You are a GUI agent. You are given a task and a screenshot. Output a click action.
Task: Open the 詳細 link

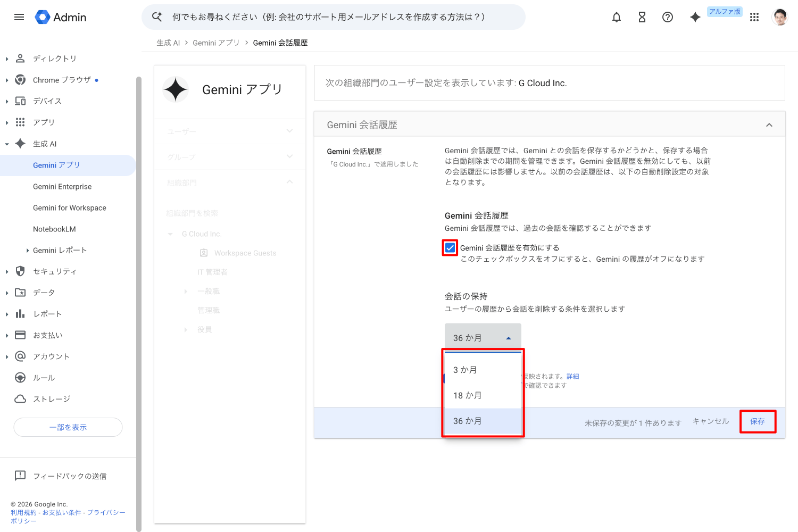click(x=573, y=377)
